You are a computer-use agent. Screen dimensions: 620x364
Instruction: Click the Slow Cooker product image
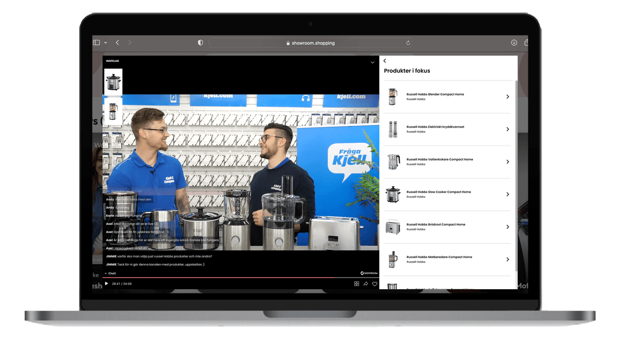tap(393, 194)
